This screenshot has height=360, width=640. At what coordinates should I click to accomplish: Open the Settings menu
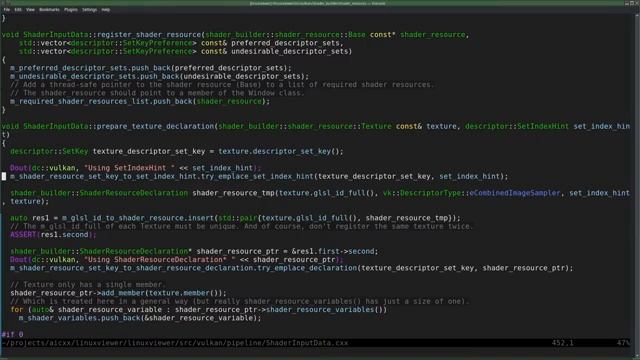[89, 9]
